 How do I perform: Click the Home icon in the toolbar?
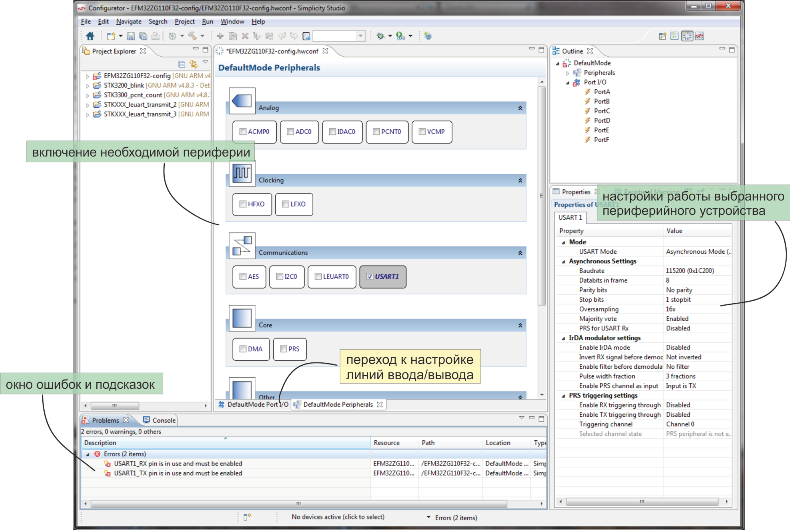tap(89, 36)
